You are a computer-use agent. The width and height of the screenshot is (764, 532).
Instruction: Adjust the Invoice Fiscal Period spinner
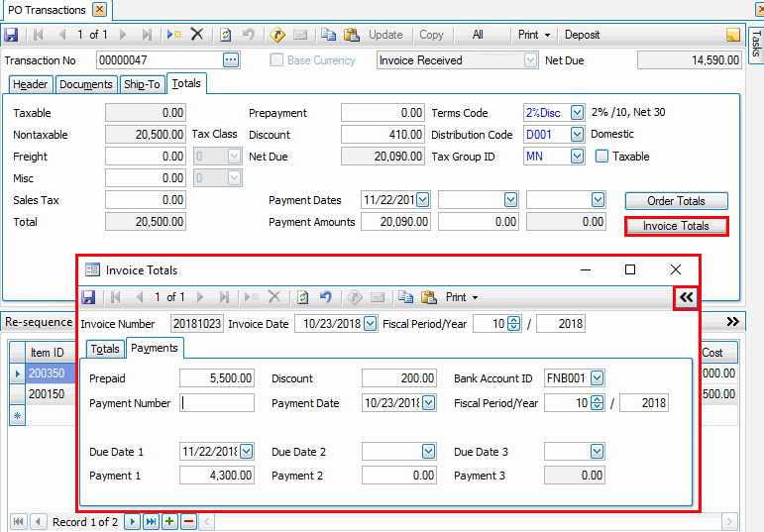(513, 324)
